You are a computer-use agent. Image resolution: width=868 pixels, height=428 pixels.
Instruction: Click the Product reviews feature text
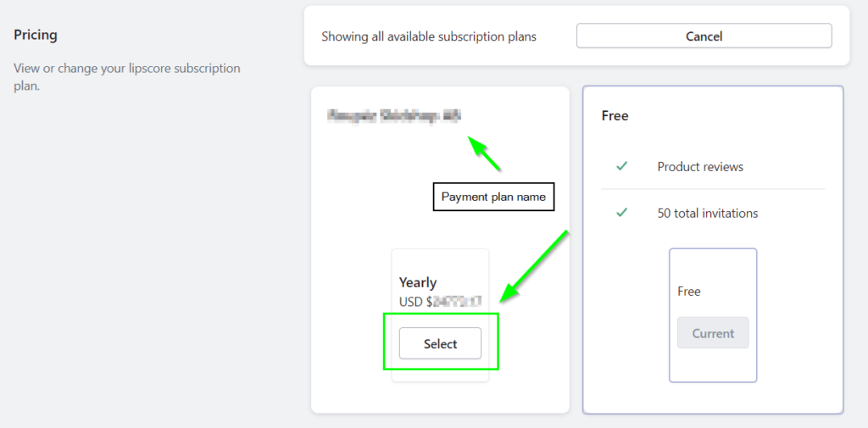coord(700,167)
